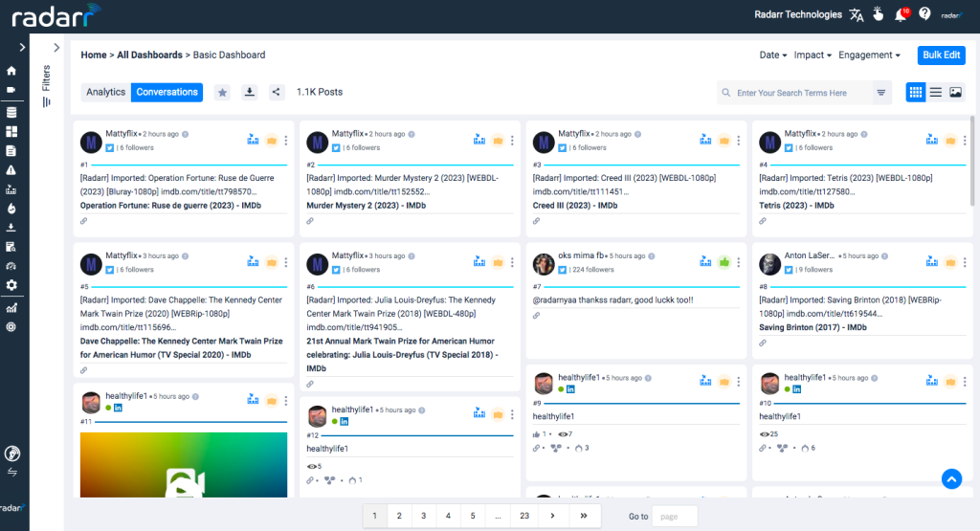Open the Tetris (2023) - IMDb link
The width and height of the screenshot is (980, 531).
tap(796, 206)
